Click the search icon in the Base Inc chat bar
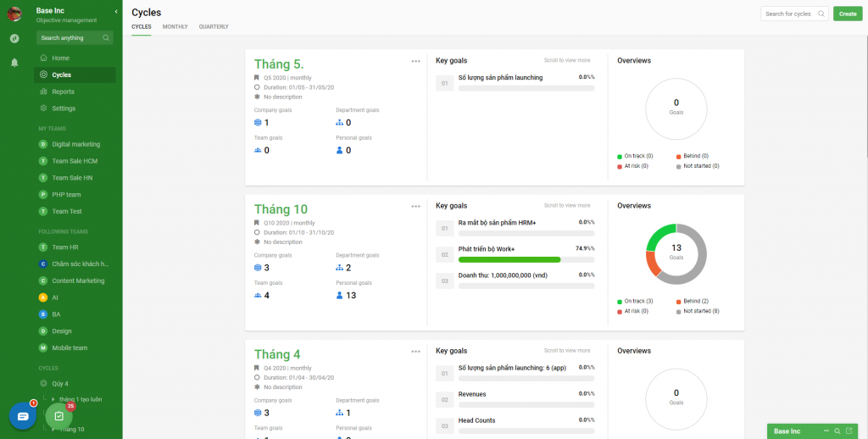This screenshot has height=439, width=868. point(837,431)
